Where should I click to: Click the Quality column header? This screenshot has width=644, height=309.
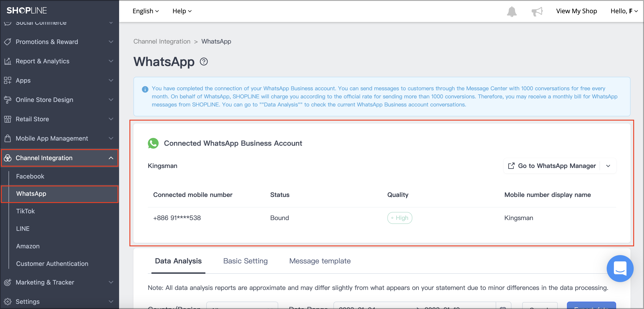click(398, 195)
